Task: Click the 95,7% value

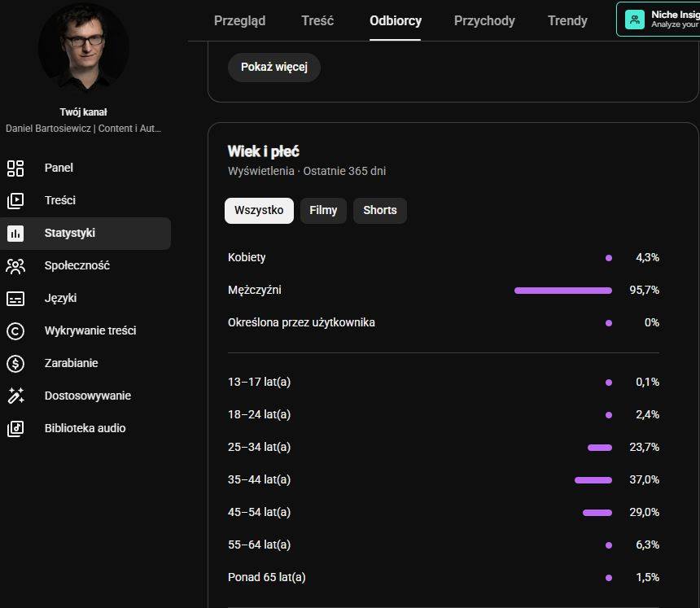Action: pos(644,290)
